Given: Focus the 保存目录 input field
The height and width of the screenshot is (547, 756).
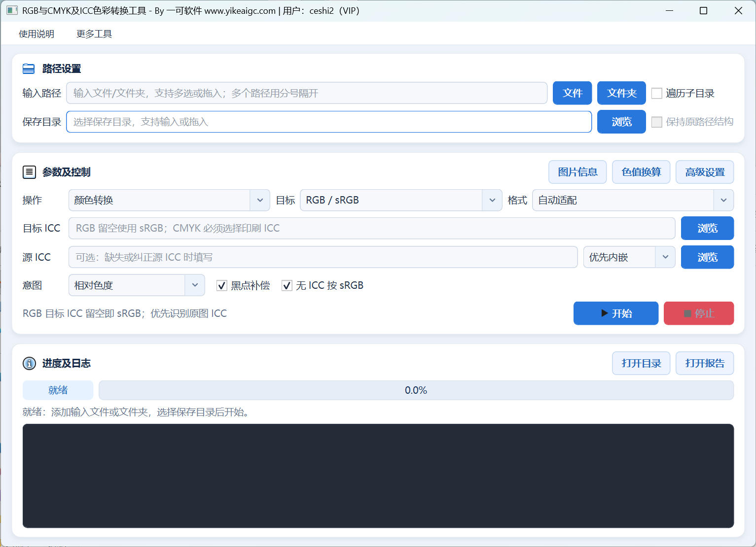Looking at the screenshot, I should (x=329, y=122).
